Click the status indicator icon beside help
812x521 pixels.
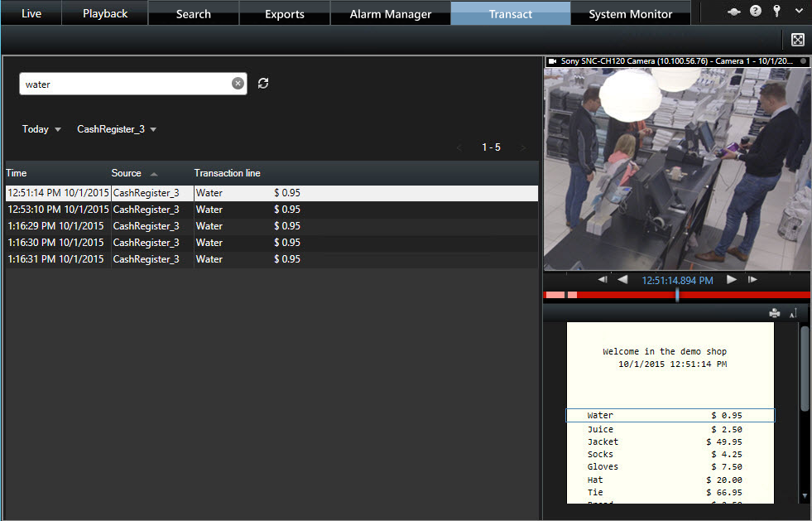tap(733, 12)
